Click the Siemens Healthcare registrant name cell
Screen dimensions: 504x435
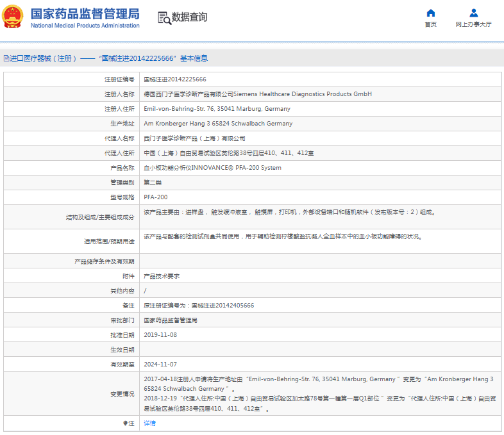point(257,94)
